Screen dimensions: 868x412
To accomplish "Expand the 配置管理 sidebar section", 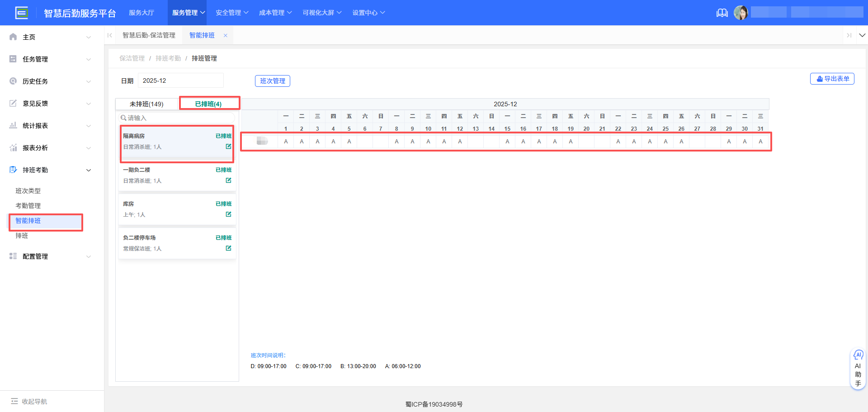I will (35, 256).
